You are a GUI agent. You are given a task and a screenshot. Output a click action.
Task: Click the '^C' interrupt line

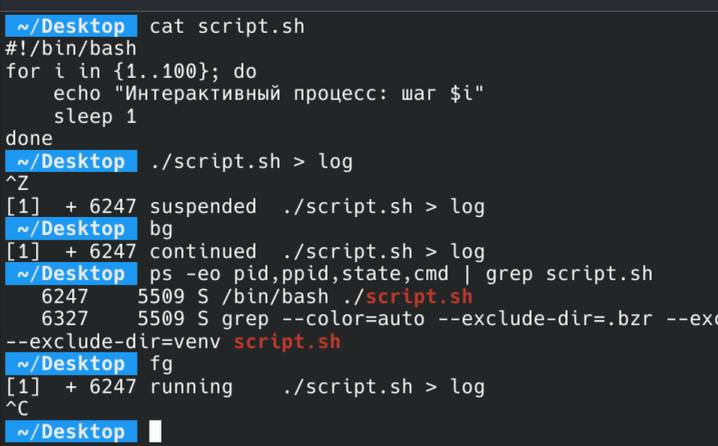coord(17,409)
